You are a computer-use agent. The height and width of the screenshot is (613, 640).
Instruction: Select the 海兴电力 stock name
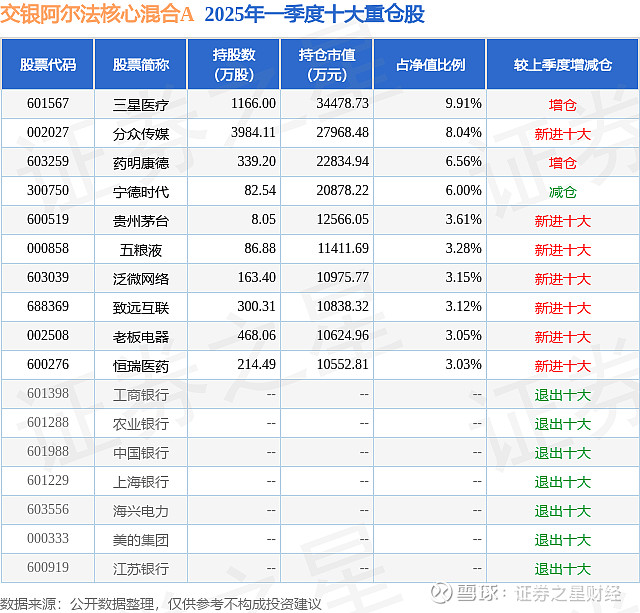tap(141, 511)
